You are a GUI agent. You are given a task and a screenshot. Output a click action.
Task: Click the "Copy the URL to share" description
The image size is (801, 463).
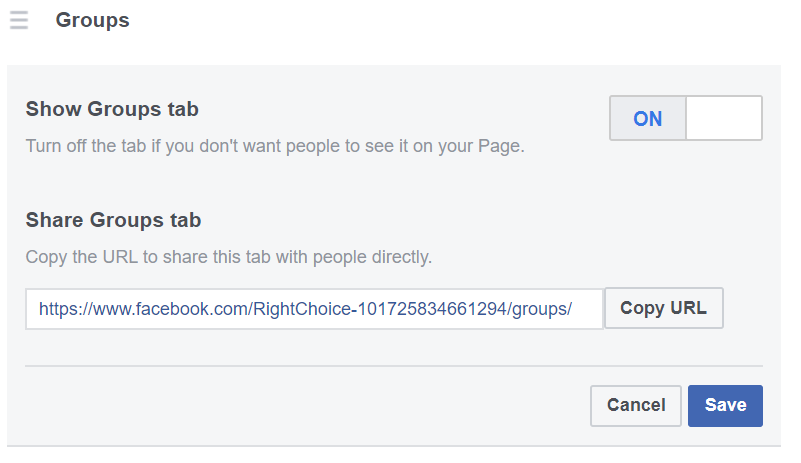click(228, 257)
